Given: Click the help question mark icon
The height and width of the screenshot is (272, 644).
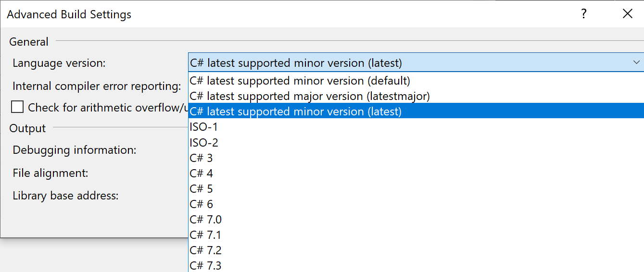Looking at the screenshot, I should [584, 14].
